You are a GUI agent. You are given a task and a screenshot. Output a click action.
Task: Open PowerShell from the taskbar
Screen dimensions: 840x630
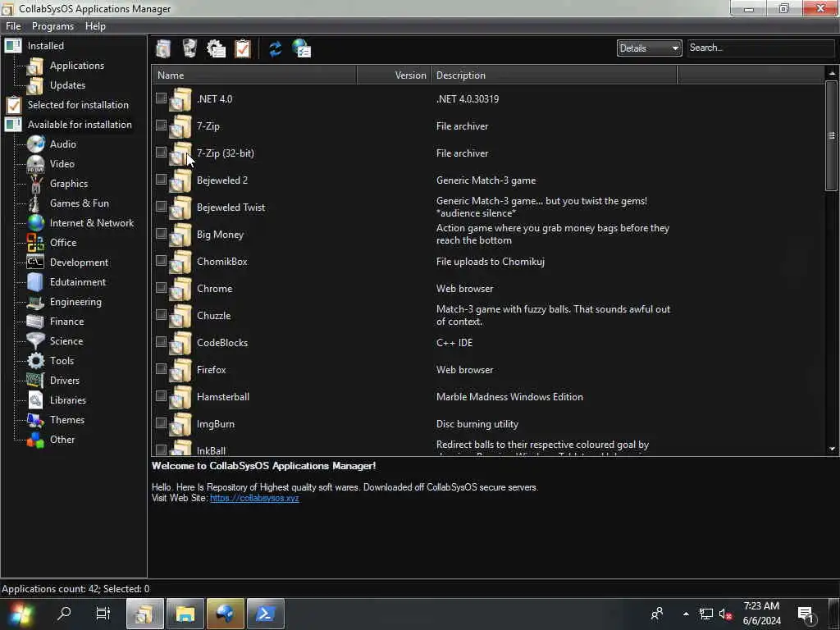coord(266,614)
